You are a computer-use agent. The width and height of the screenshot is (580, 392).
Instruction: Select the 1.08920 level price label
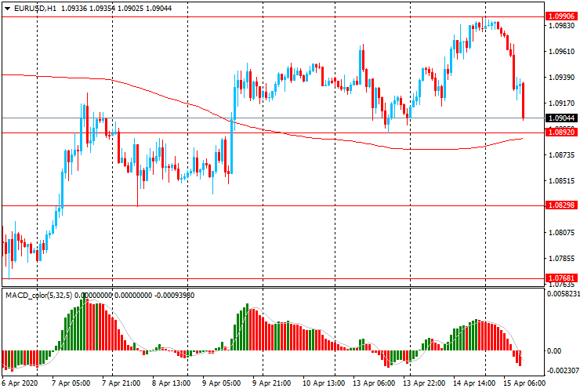561,132
